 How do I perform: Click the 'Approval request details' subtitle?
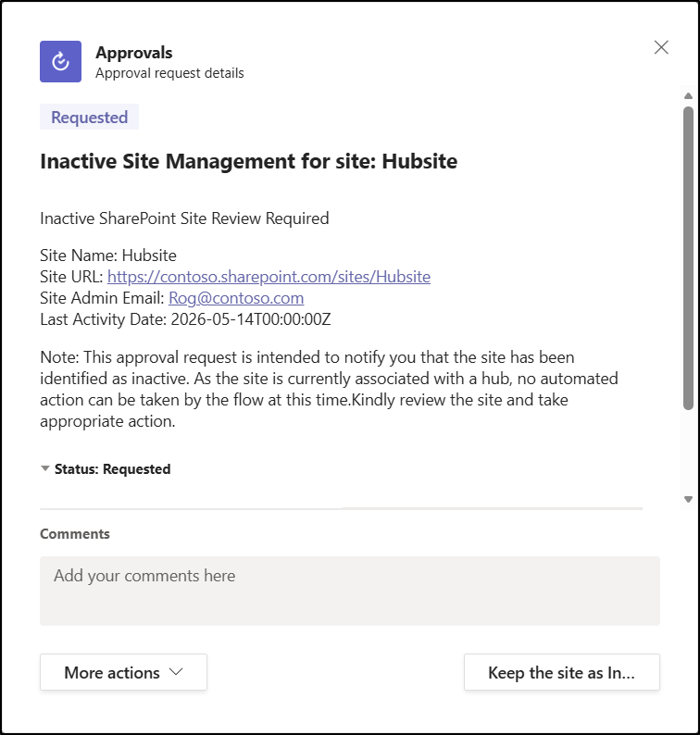click(169, 73)
